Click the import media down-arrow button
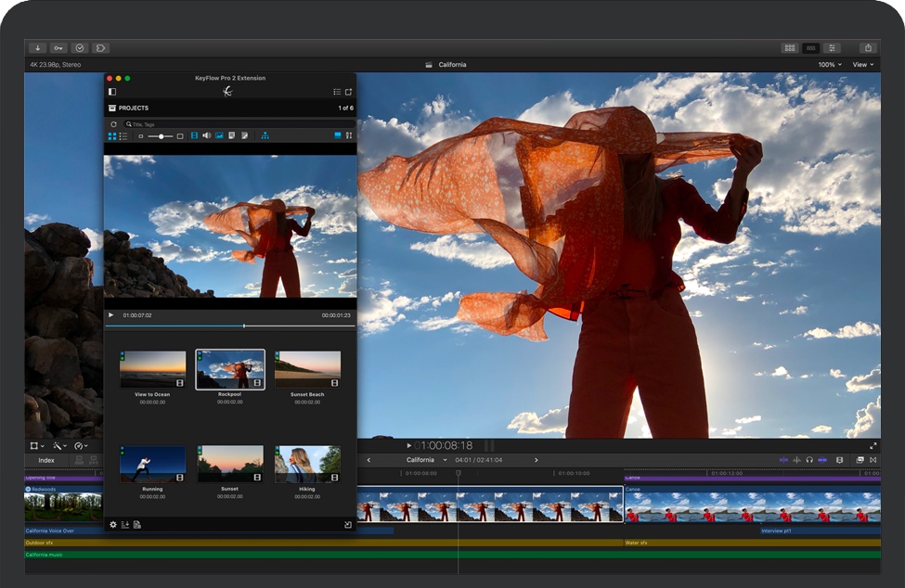 pos(38,47)
